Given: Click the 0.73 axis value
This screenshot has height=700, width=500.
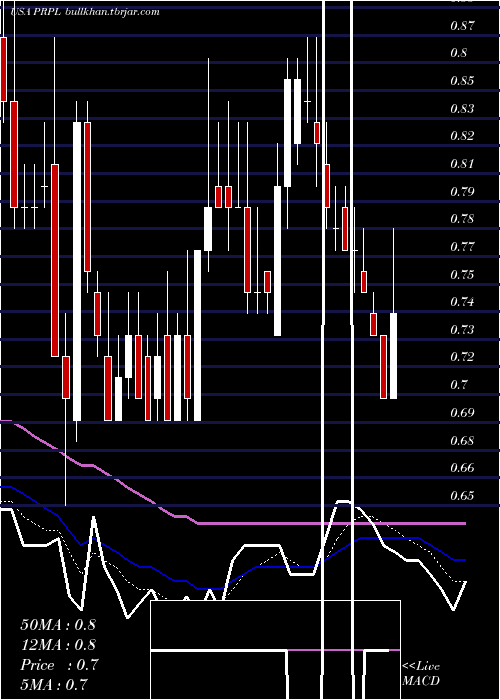Looking at the screenshot, I should coord(462,329).
